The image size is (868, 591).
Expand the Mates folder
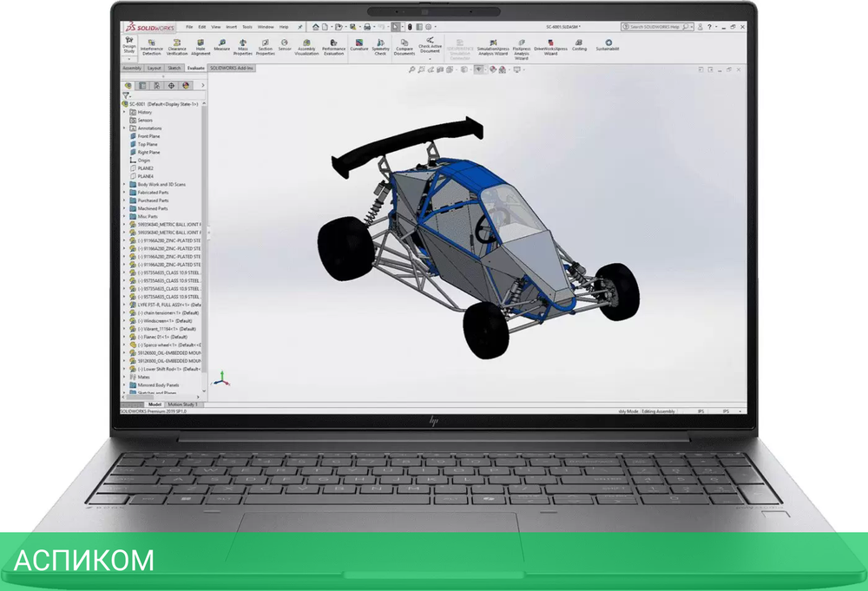click(124, 378)
